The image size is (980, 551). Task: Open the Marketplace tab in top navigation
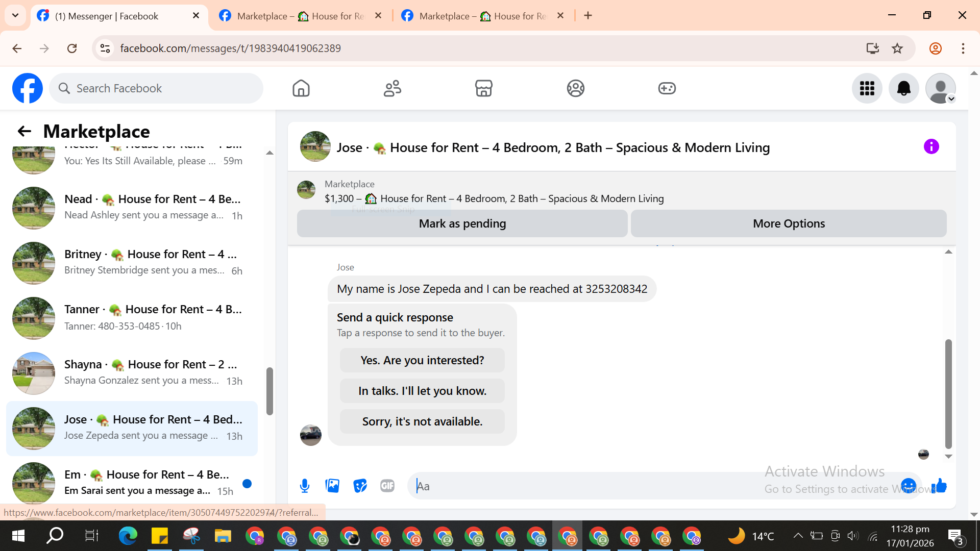483,88
